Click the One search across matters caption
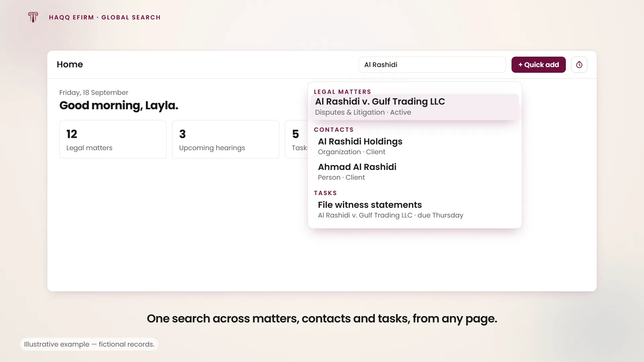Image resolution: width=644 pixels, height=362 pixels. (322, 318)
